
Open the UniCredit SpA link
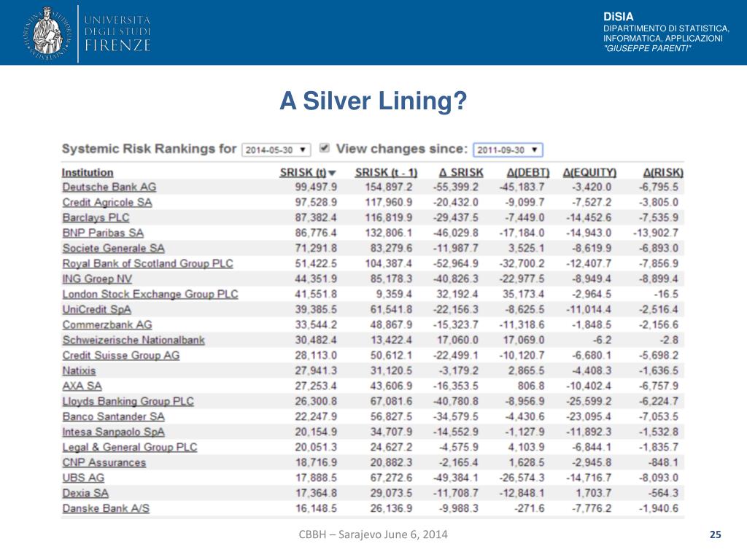pyautogui.click(x=97, y=309)
